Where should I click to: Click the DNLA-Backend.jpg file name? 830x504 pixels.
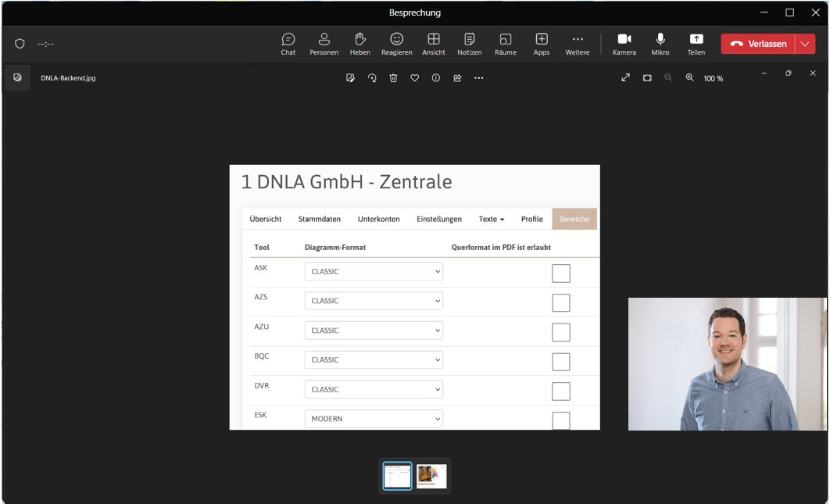(68, 78)
